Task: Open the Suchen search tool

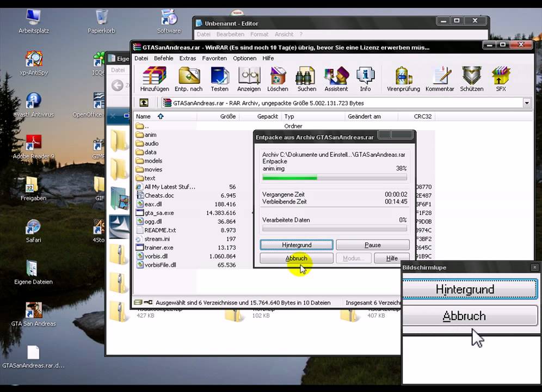Action: [x=306, y=79]
